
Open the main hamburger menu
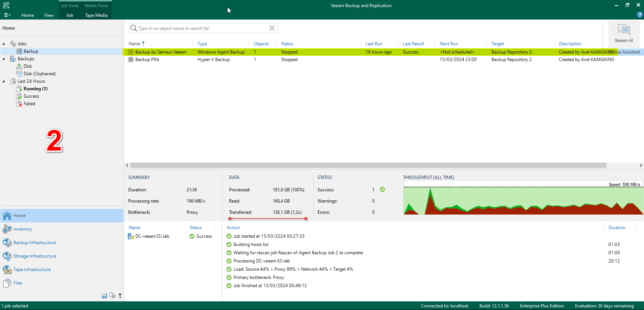7,15
